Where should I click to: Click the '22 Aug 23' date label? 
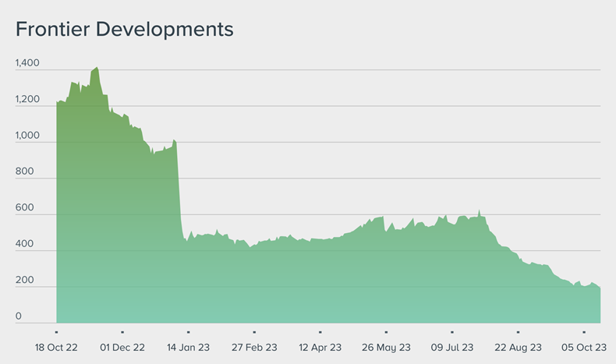click(x=518, y=348)
